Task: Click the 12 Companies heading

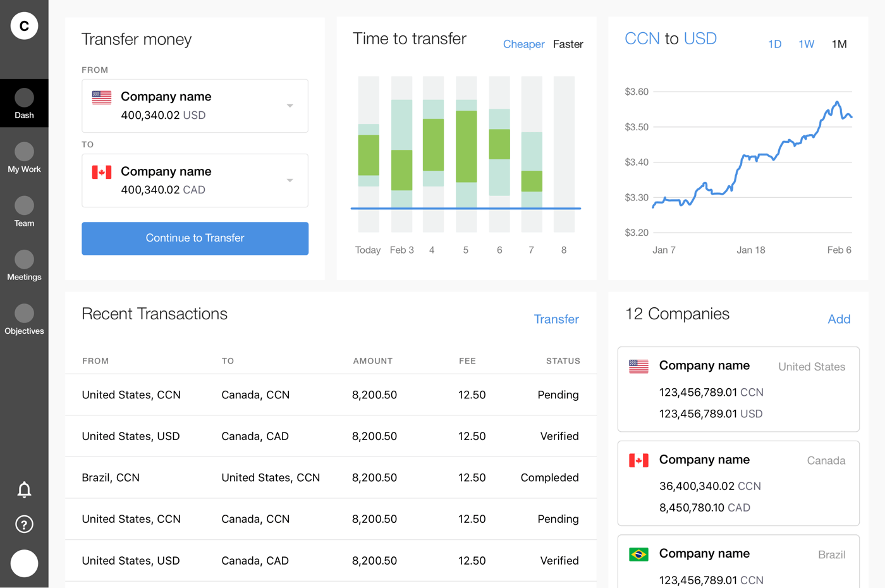Action: pos(677,314)
